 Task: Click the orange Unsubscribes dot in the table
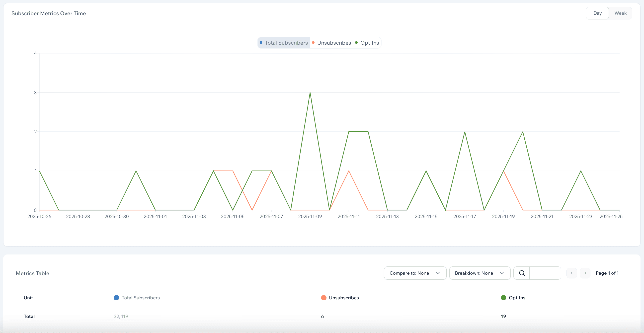[x=323, y=298]
